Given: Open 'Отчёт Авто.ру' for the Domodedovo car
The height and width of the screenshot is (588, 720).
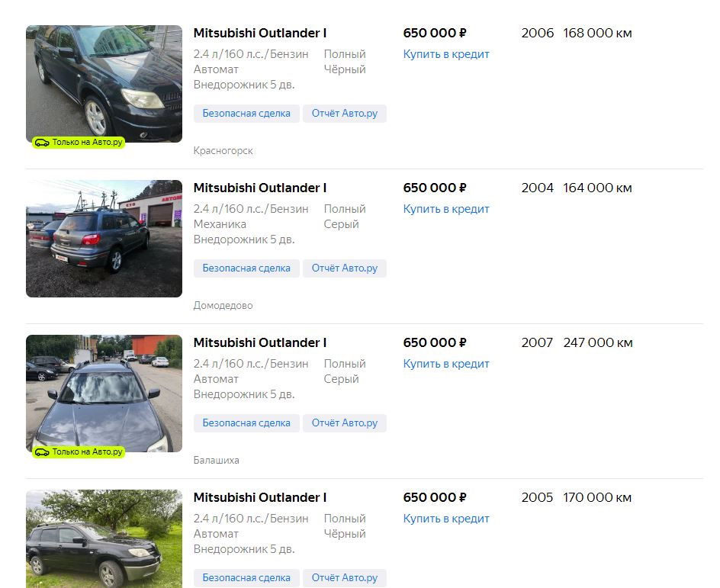Looking at the screenshot, I should (x=345, y=268).
